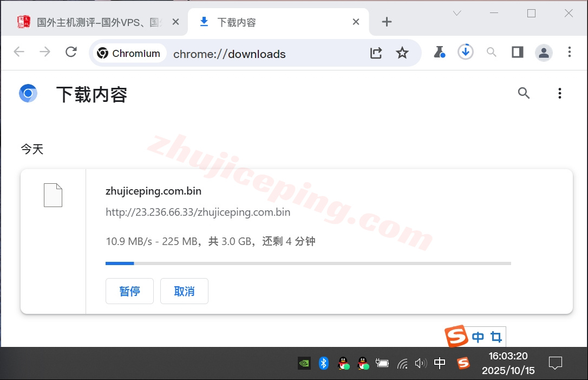Cancel the download with 取消
588x380 pixels.
(184, 291)
